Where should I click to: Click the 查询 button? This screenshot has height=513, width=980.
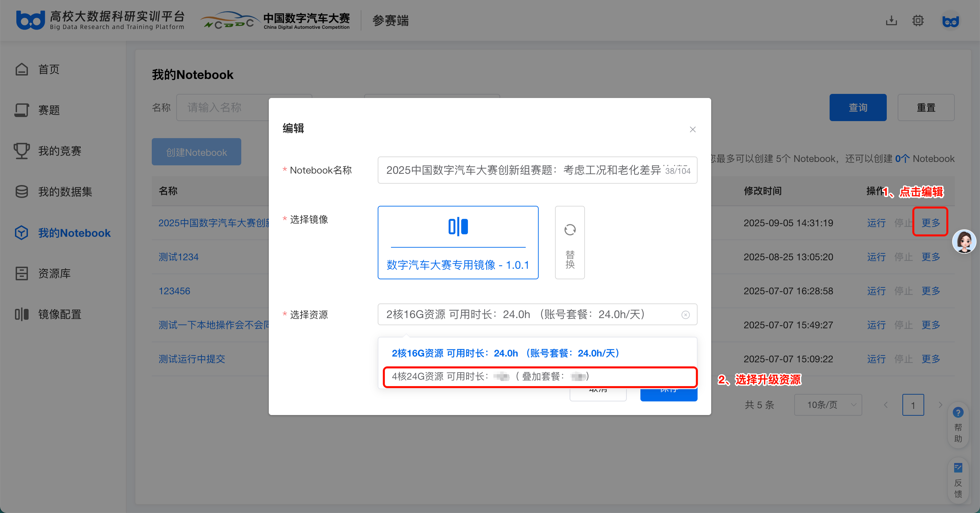858,107
